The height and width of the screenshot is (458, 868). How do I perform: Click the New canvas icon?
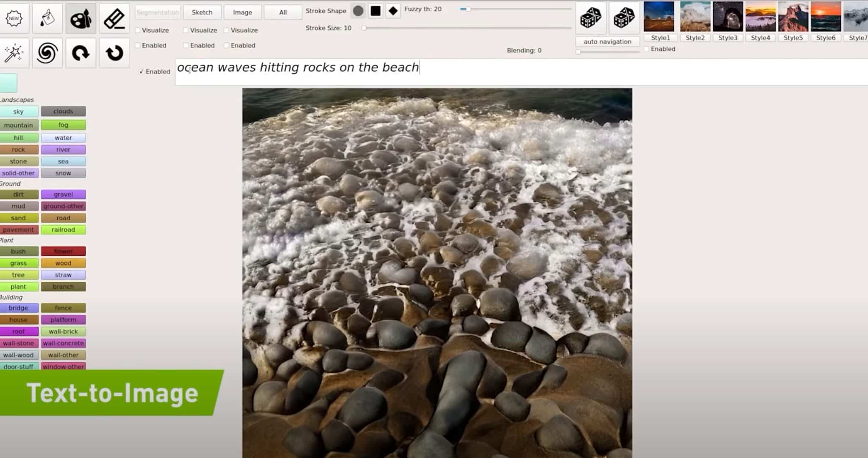(x=14, y=18)
